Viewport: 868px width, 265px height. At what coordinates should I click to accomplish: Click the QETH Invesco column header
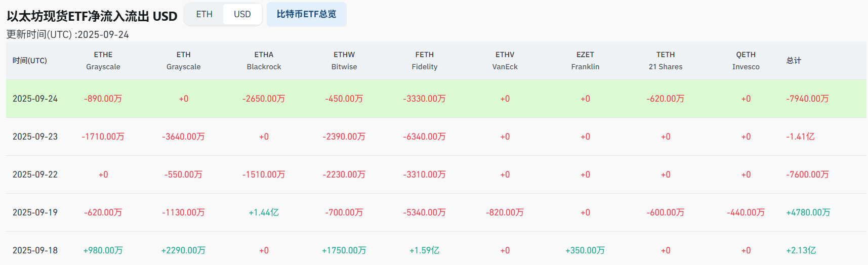coord(746,61)
